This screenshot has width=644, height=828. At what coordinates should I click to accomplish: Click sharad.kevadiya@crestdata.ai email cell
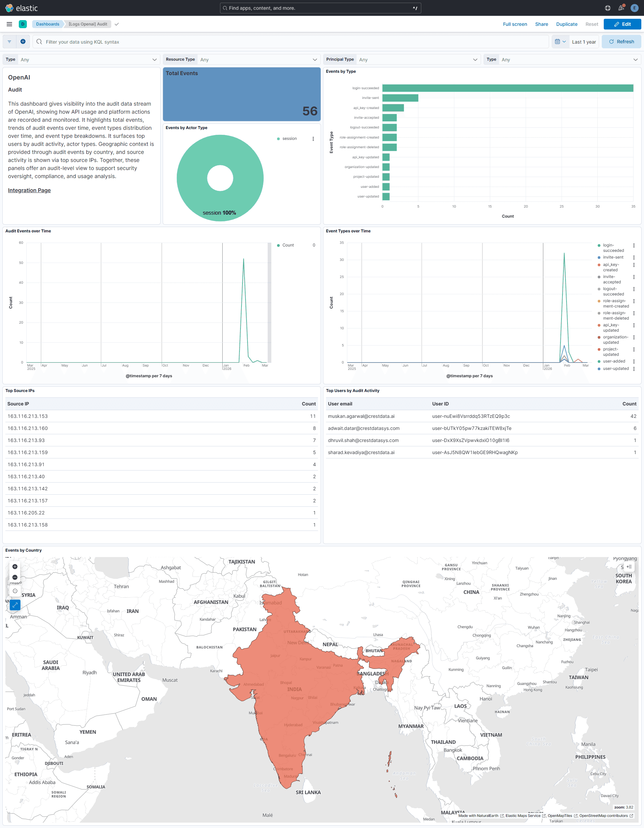(x=361, y=453)
